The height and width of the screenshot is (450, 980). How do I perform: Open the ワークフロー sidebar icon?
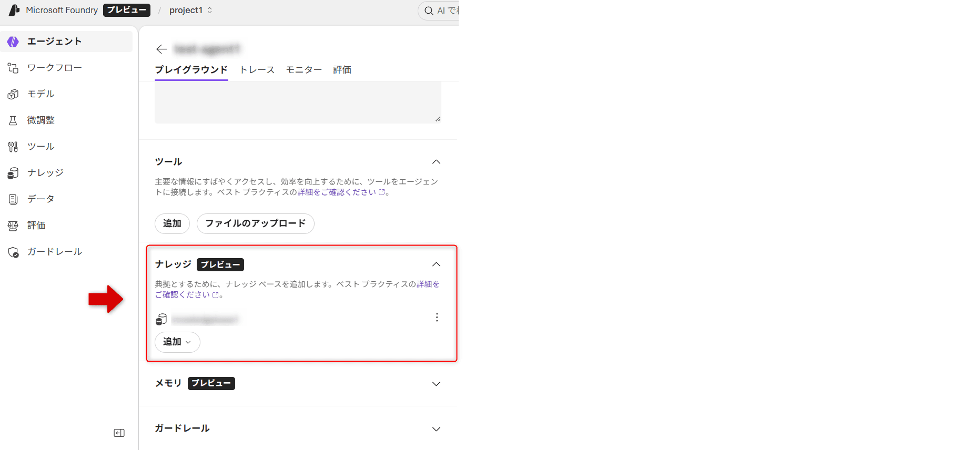coord(13,68)
